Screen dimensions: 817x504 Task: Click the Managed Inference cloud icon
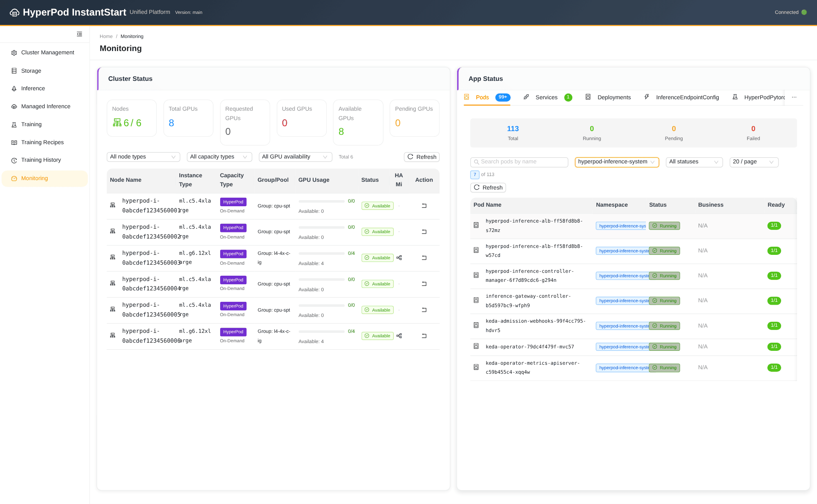tap(14, 107)
